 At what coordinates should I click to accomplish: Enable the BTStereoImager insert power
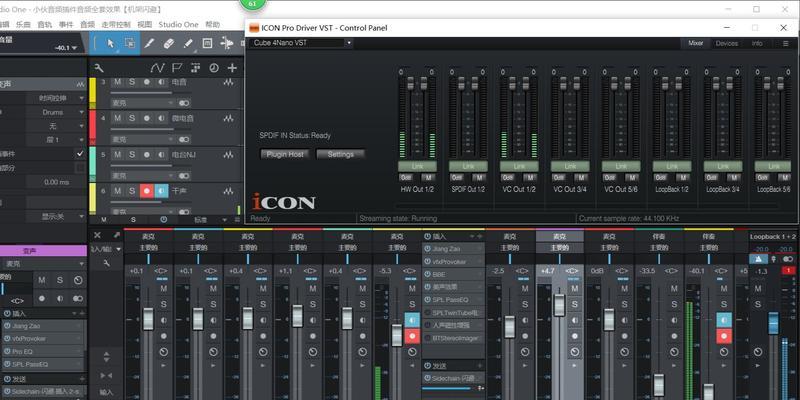pyautogui.click(x=428, y=338)
